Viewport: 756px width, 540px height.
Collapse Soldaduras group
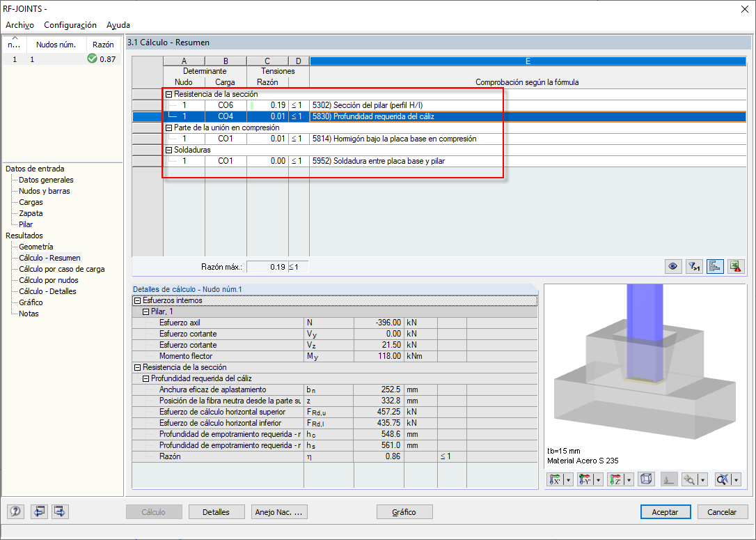pos(168,150)
